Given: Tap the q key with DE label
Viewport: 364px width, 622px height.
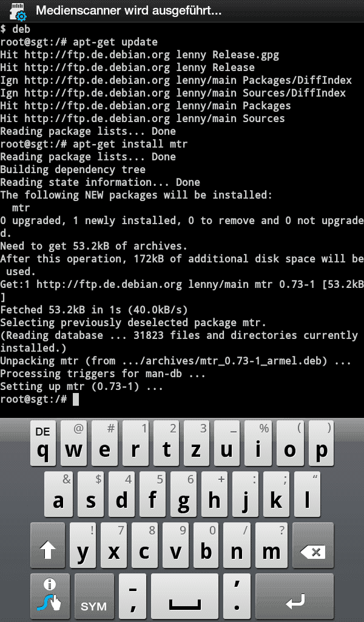Looking at the screenshot, I should click(x=43, y=443).
